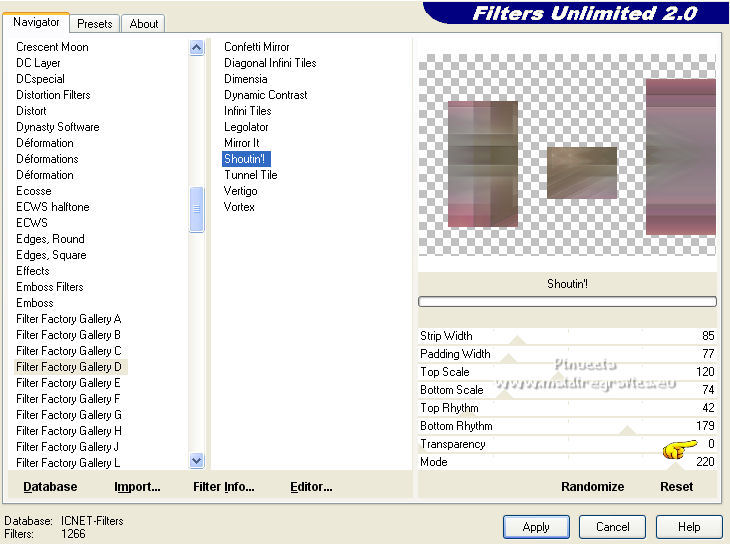Click the Apply button
This screenshot has width=730, height=544.
pyautogui.click(x=536, y=527)
